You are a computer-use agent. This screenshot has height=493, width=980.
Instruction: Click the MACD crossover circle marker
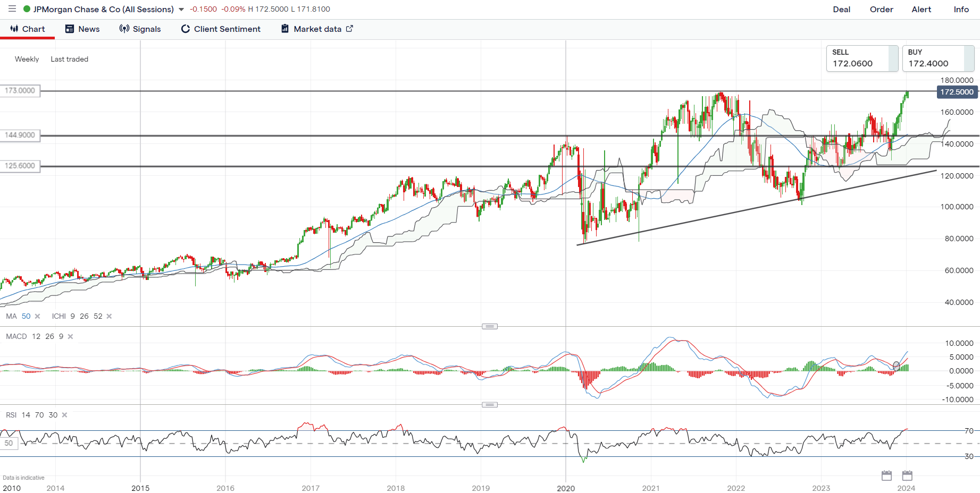click(x=897, y=366)
